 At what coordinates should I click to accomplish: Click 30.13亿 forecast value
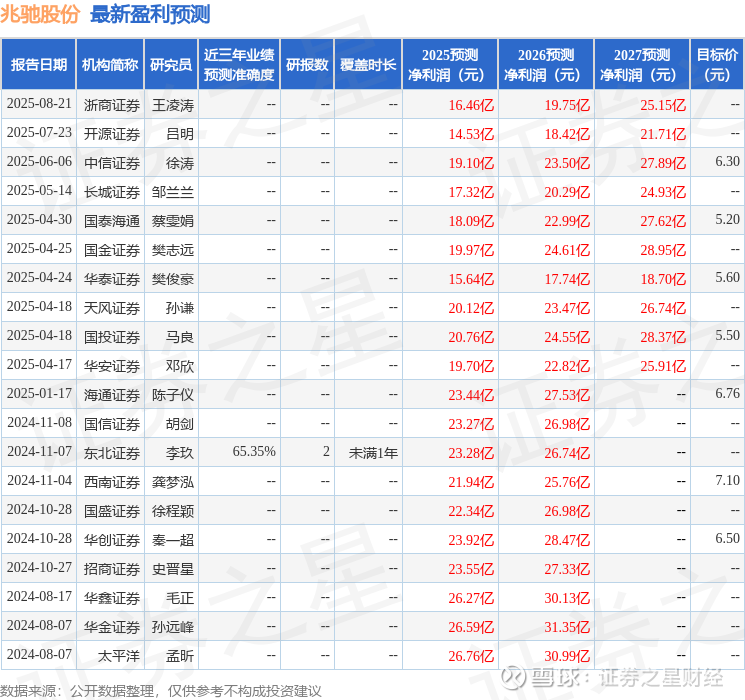[567, 598]
